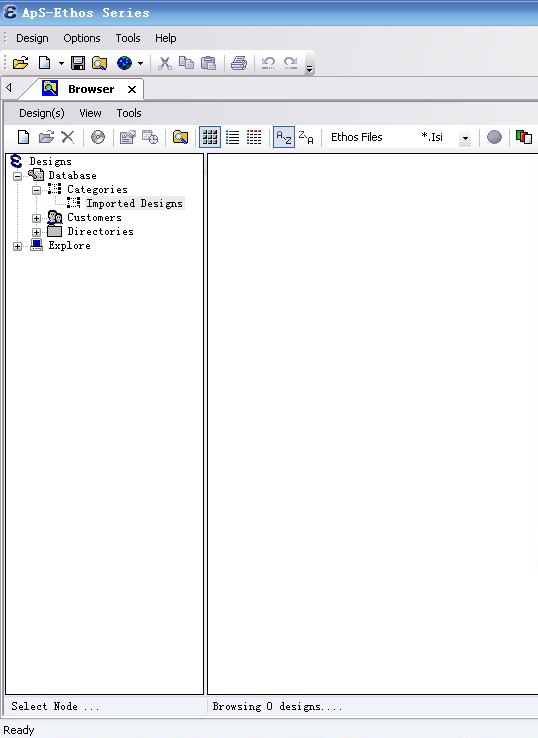
Task: Select the Categories tree item
Action: [x=97, y=190]
